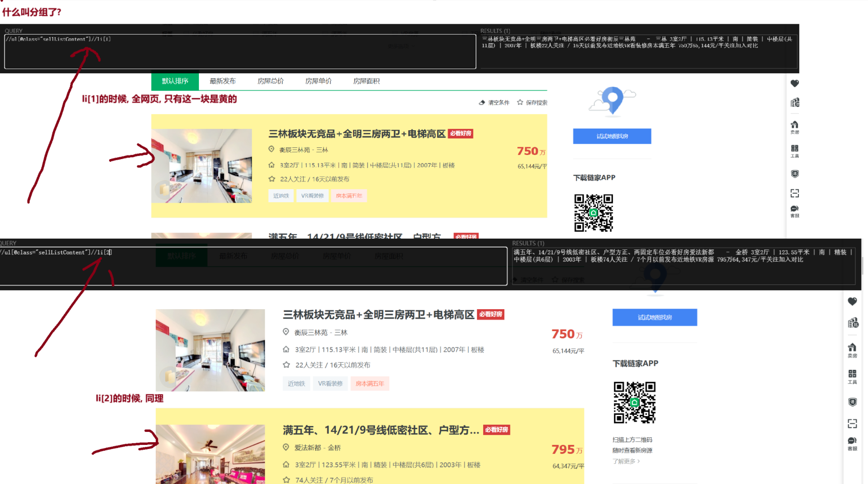Viewport: 868px width, 484px height.
Task: Click the scan frame icon in upper sidebar
Action: coord(794,193)
